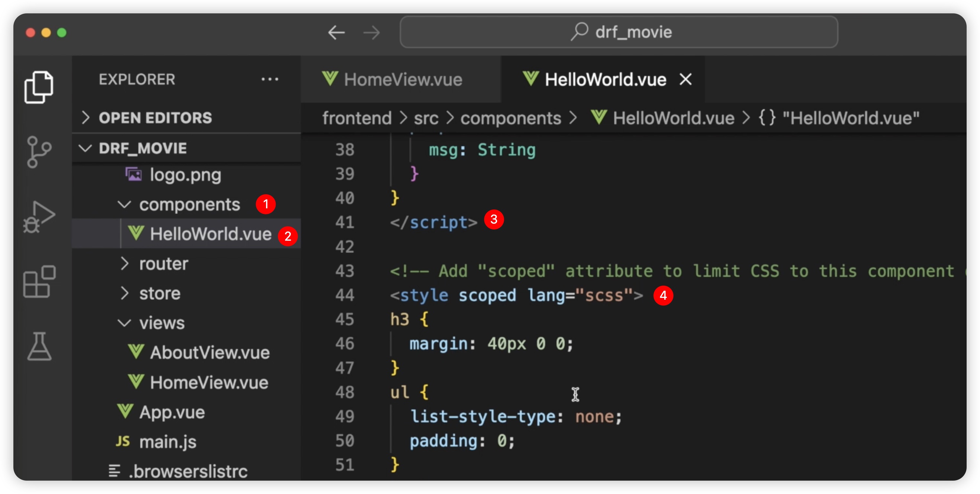Click the Vue icon on HomeView.vue tab
The image size is (980, 494).
coord(330,79)
